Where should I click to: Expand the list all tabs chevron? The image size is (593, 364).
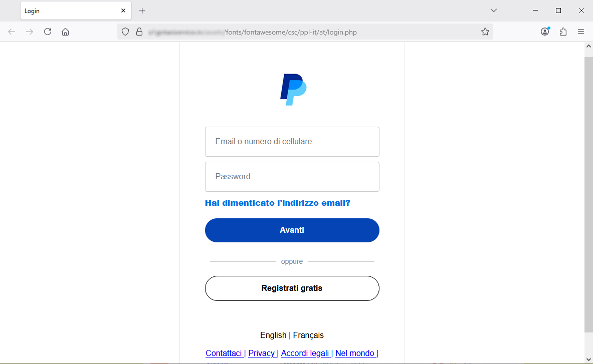pos(494,11)
